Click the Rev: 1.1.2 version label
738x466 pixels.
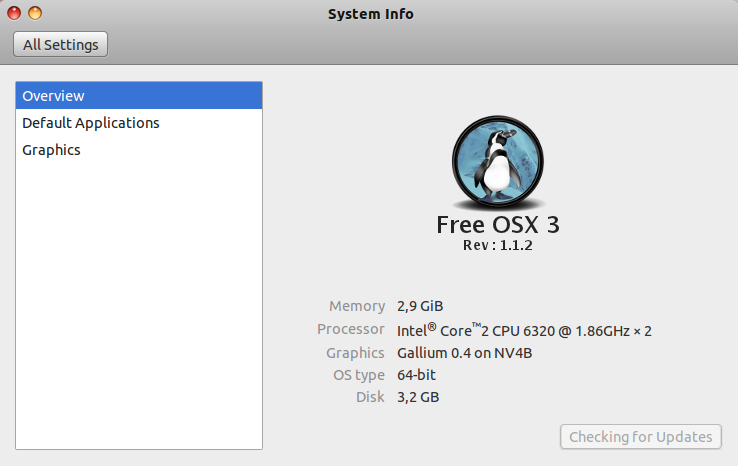498,245
